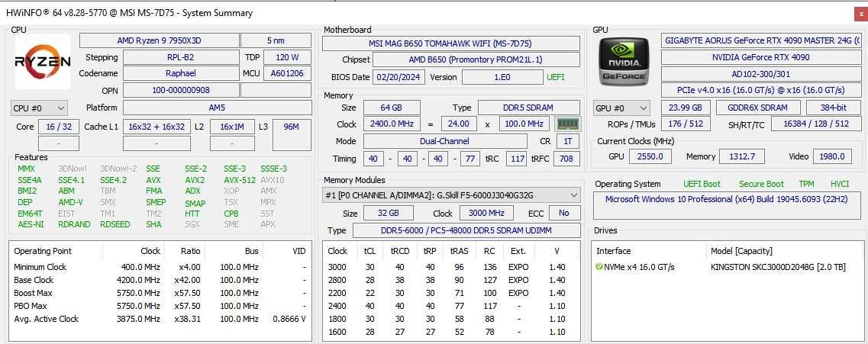868x344 pixels.
Task: Click the green NVMe drive status icon
Action: [x=599, y=267]
